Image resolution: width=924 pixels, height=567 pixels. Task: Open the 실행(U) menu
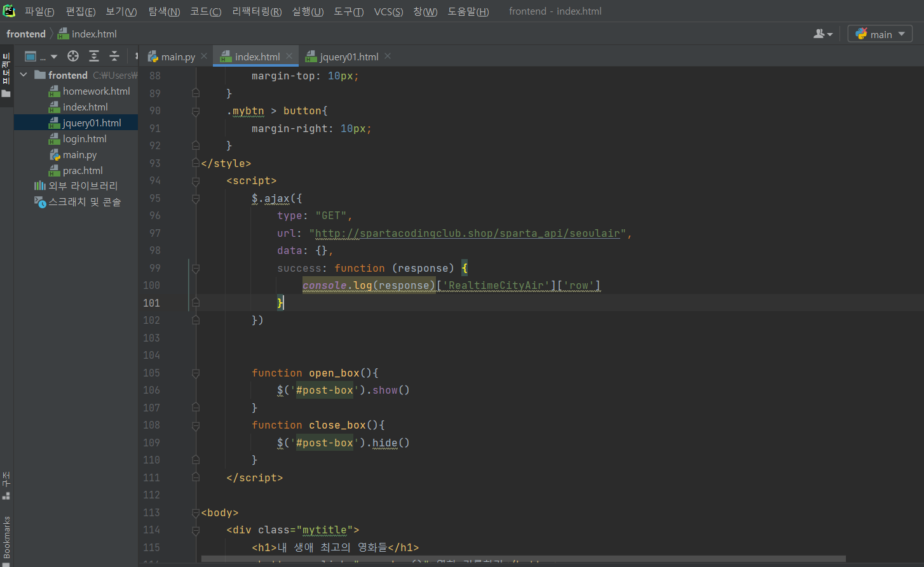308,11
